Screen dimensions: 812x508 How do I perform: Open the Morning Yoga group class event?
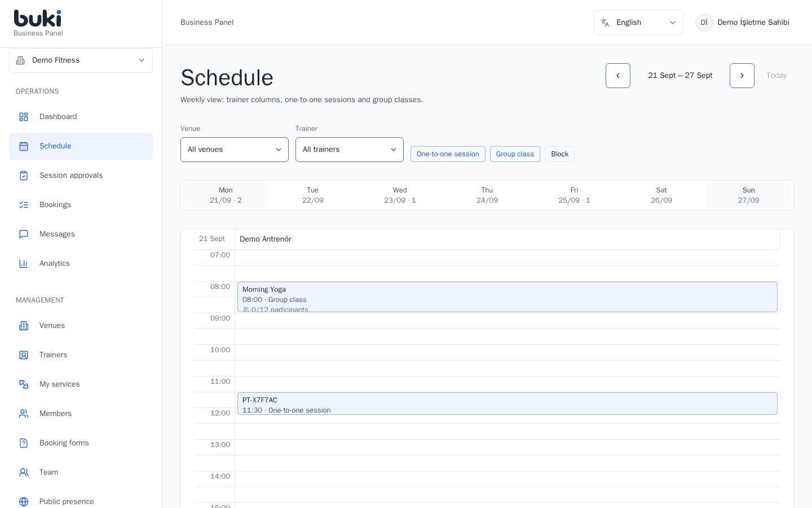(x=507, y=297)
